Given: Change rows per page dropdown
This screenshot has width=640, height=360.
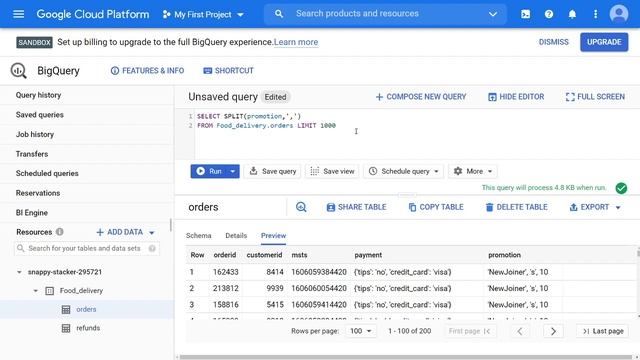Looking at the screenshot, I should tap(360, 331).
